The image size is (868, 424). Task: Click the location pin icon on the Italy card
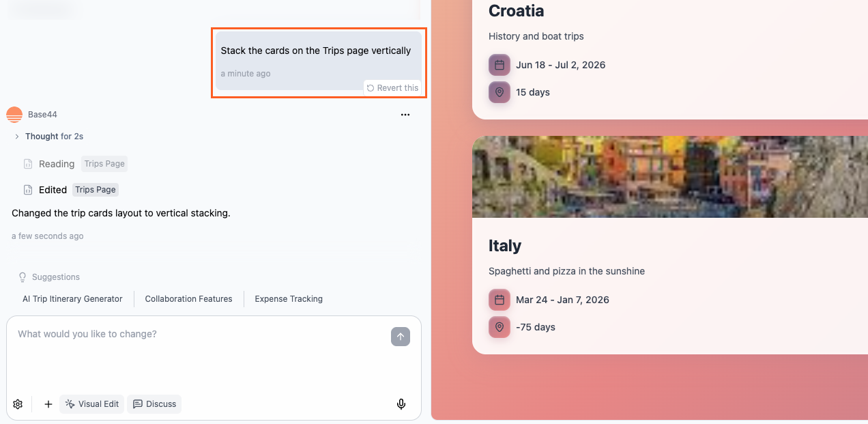pyautogui.click(x=499, y=327)
